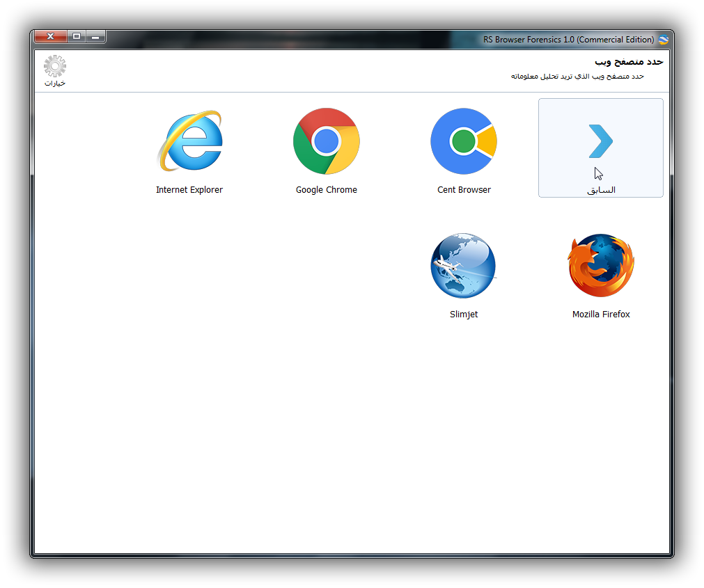Click the Cent Browser text label
The width and height of the screenshot is (704, 588).
(464, 189)
